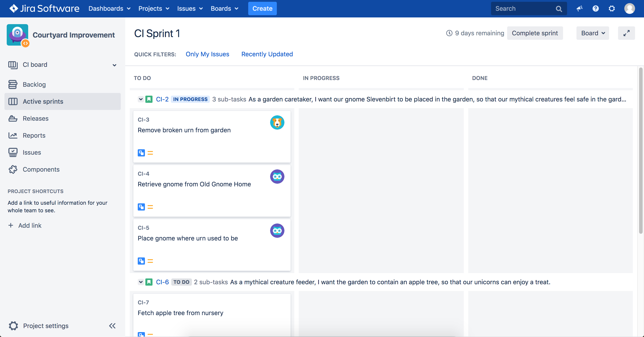Open Reports in the sidebar
The image size is (644, 337).
coord(63,135)
